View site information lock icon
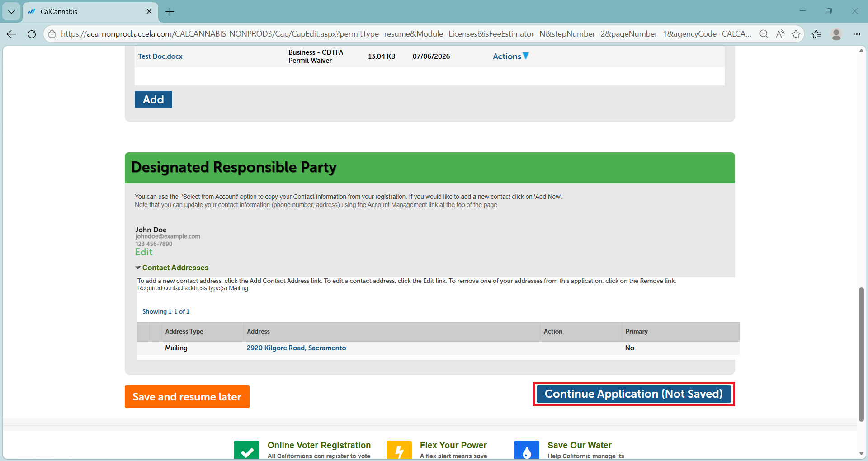This screenshot has width=868, height=461. click(52, 34)
